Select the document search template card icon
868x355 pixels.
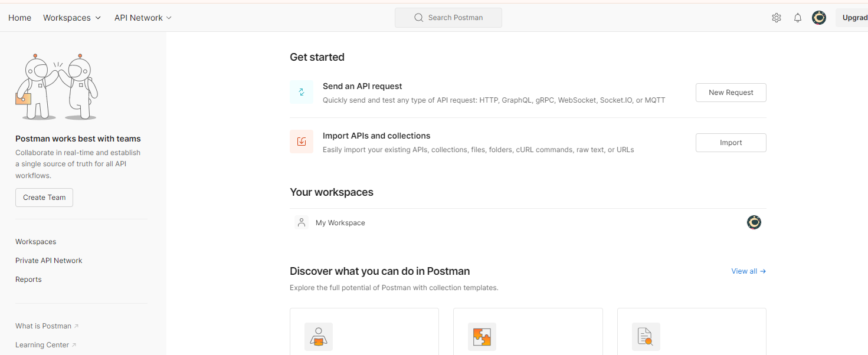click(646, 337)
